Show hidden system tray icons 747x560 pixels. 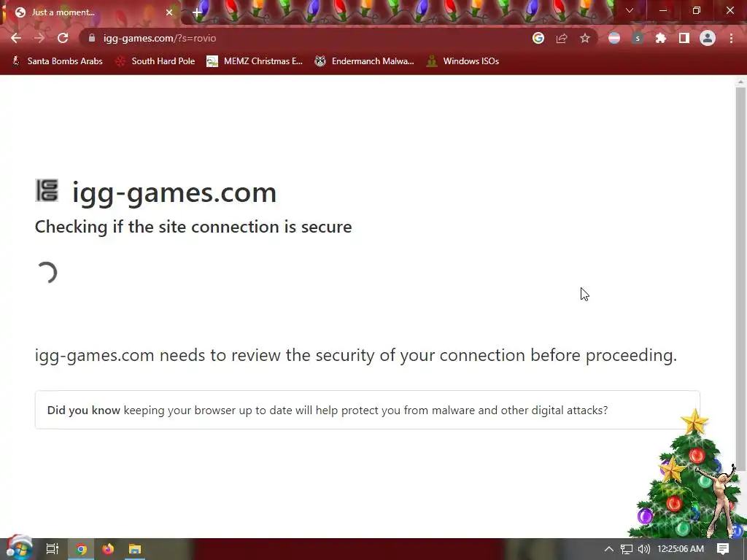[609, 549]
